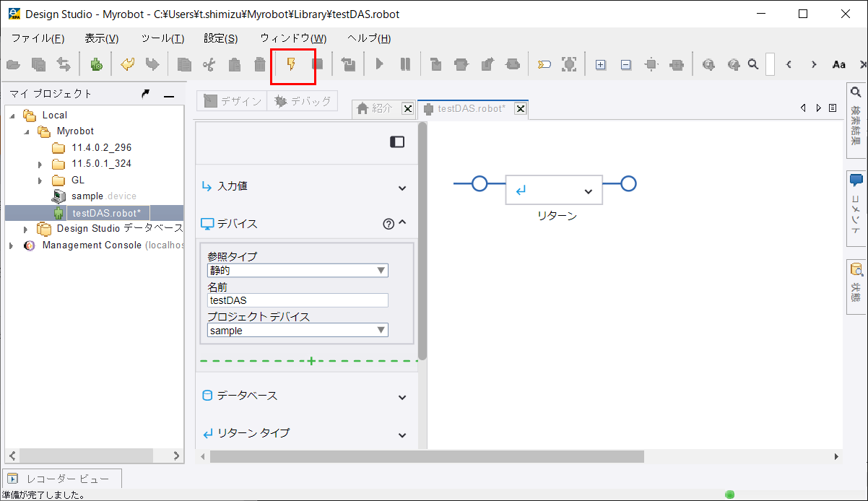Open the レコーダー ビュー button
Image resolution: width=868 pixels, height=501 pixels.
(x=62, y=479)
